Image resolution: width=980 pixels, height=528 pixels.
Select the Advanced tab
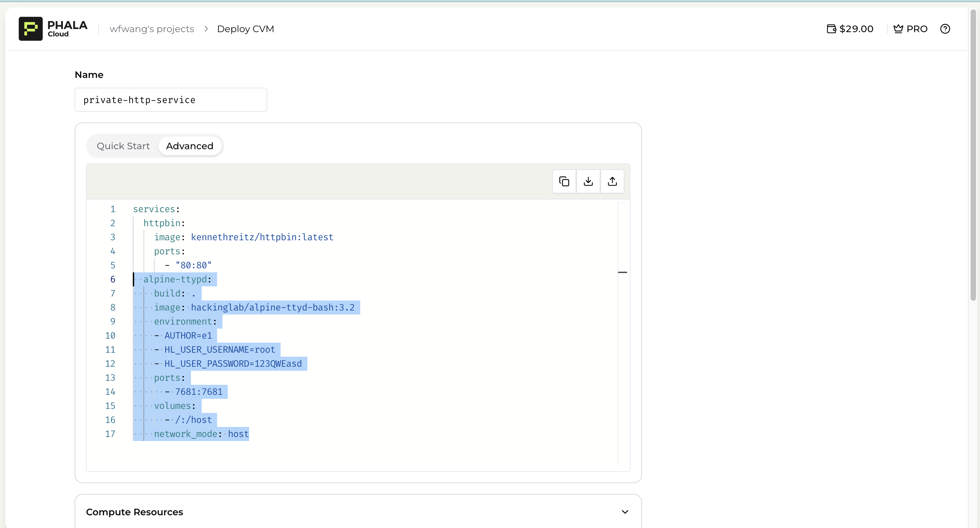(x=189, y=146)
